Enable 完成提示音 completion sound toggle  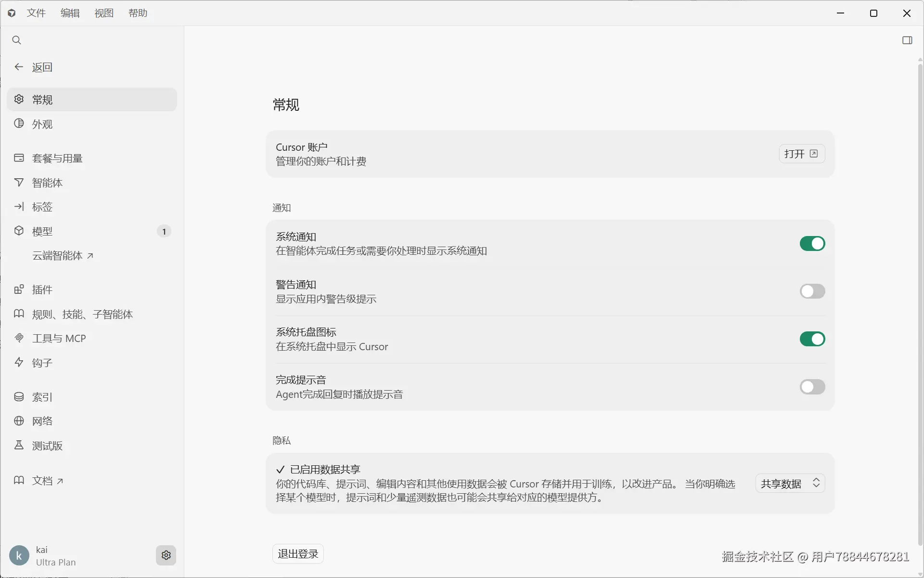point(812,387)
